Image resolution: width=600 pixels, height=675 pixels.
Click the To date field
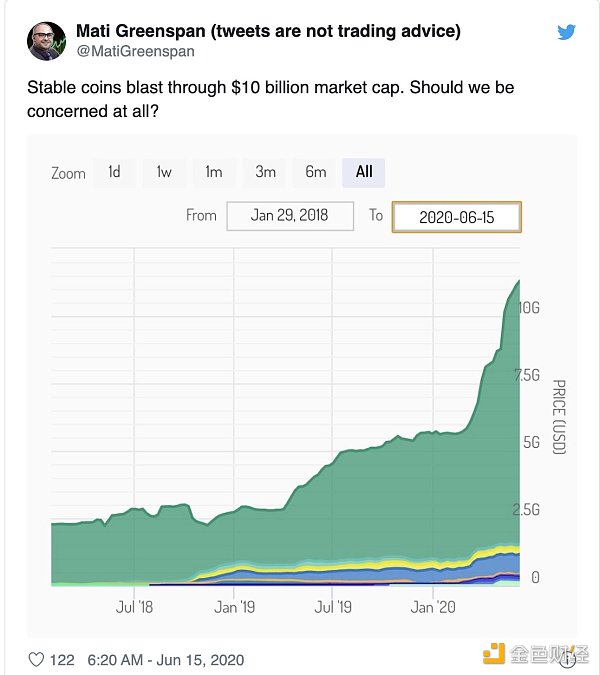click(456, 217)
